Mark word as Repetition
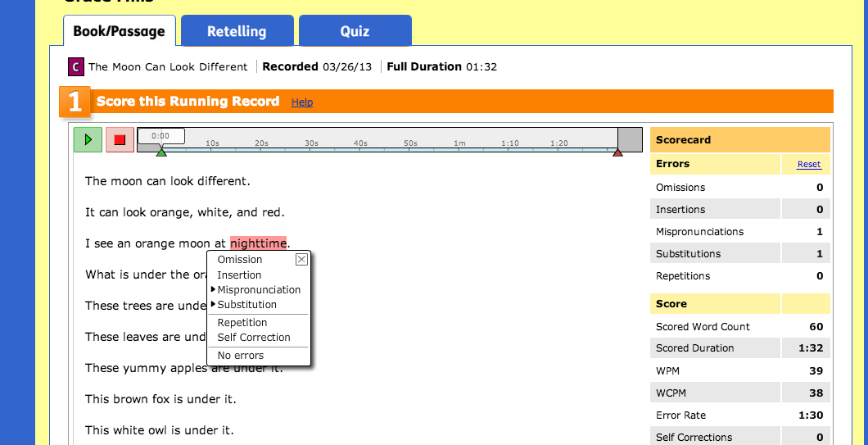The image size is (868, 445). [242, 323]
